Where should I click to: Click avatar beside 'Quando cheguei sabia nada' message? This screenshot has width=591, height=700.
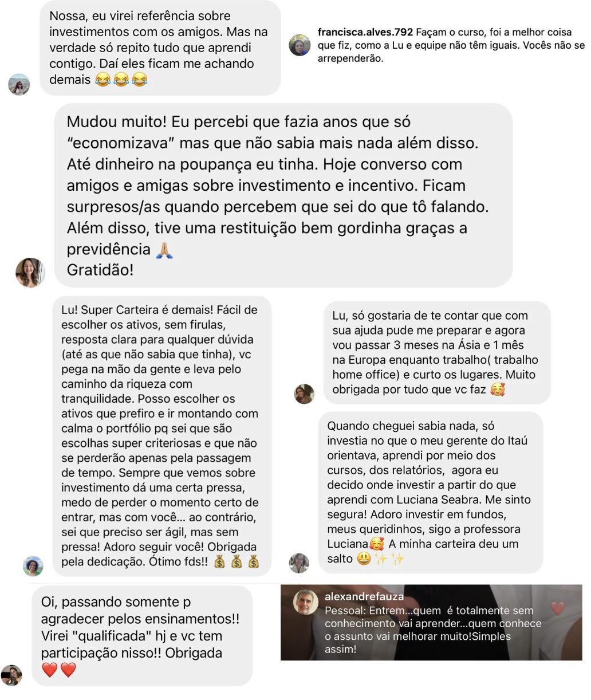tap(299, 563)
